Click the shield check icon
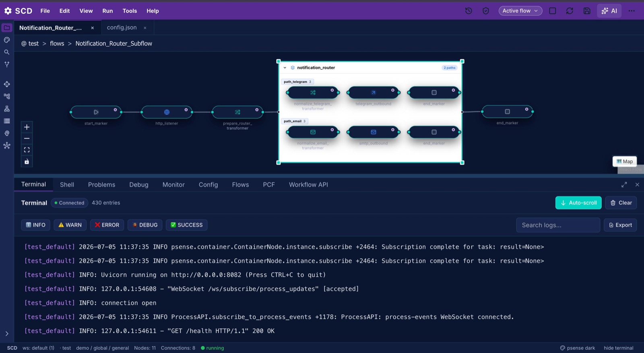Screen dimensions: 644x353 click(x=486, y=11)
